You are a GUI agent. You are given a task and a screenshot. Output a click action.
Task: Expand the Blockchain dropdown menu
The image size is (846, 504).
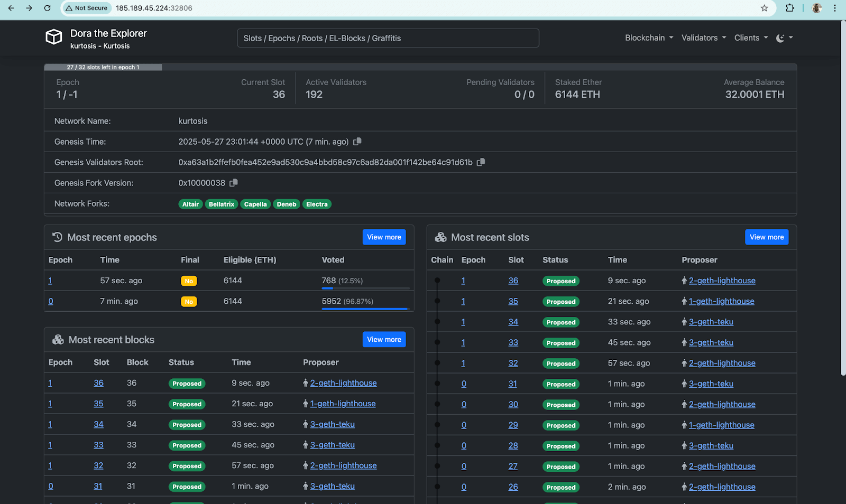(x=649, y=38)
